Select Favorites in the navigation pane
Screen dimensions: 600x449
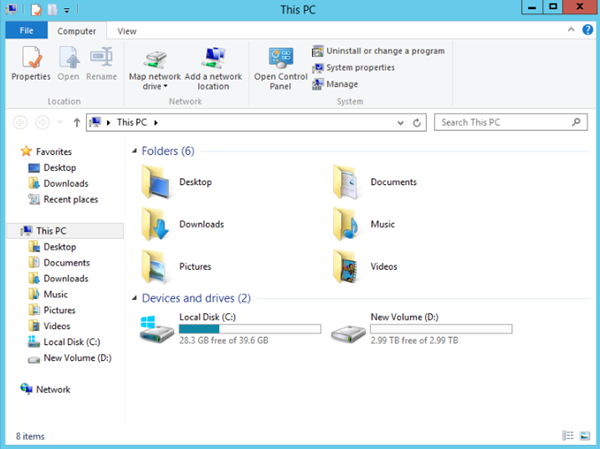46,152
